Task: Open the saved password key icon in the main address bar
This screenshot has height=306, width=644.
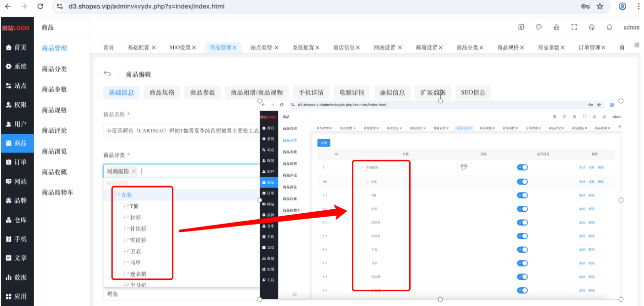Action: 586,6
